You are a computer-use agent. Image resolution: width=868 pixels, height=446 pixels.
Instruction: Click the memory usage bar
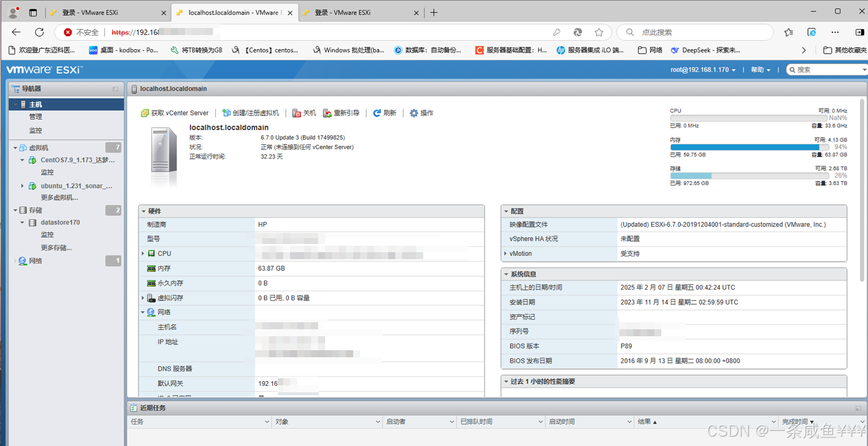click(750, 148)
